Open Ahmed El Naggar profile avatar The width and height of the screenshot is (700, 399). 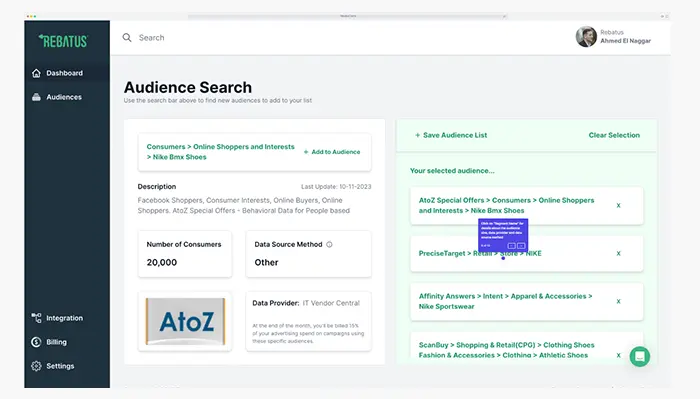586,37
